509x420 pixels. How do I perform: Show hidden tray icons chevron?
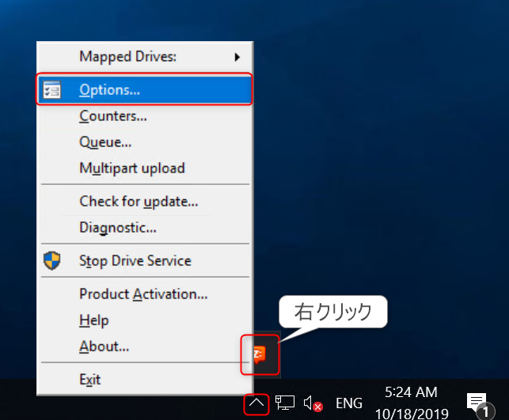tap(256, 403)
